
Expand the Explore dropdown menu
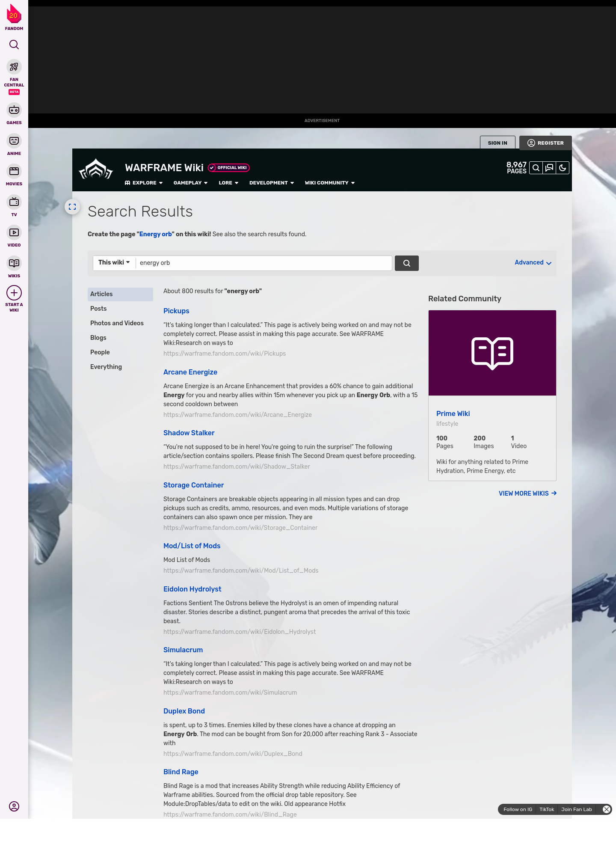point(144,183)
